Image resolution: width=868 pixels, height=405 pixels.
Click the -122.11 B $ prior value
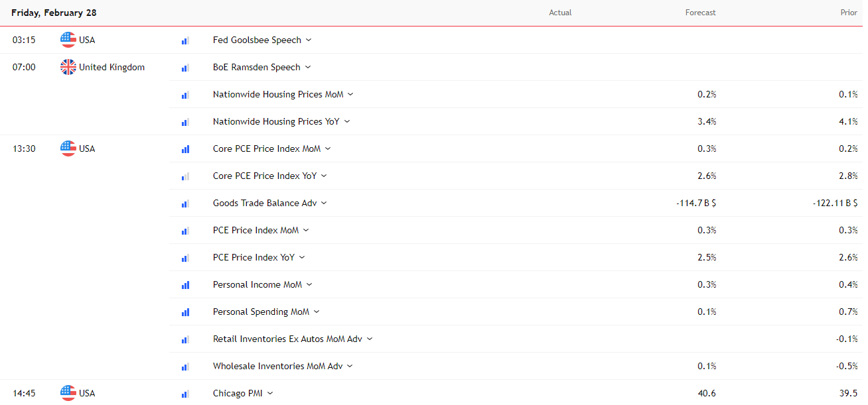click(835, 203)
